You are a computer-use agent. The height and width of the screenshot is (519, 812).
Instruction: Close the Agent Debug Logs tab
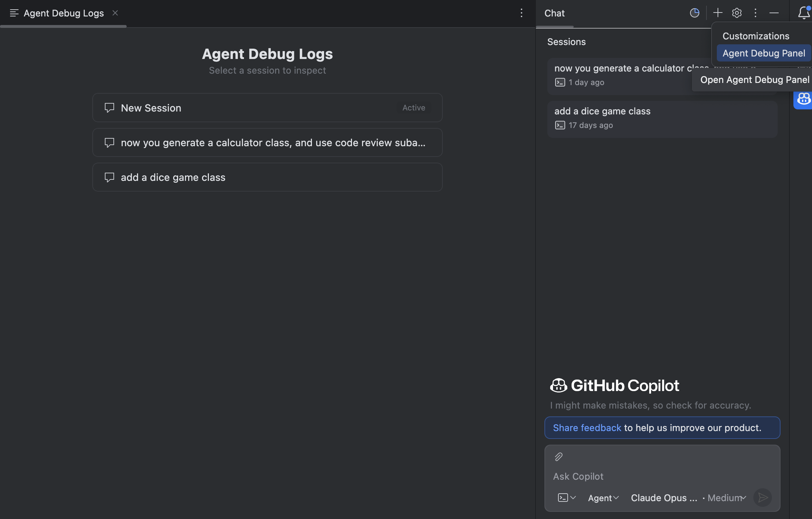(115, 13)
